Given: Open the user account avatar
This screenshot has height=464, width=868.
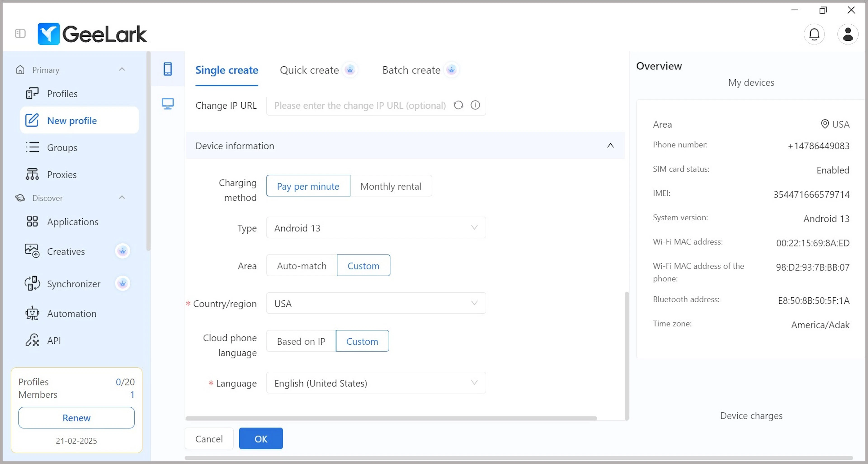Looking at the screenshot, I should (x=848, y=34).
